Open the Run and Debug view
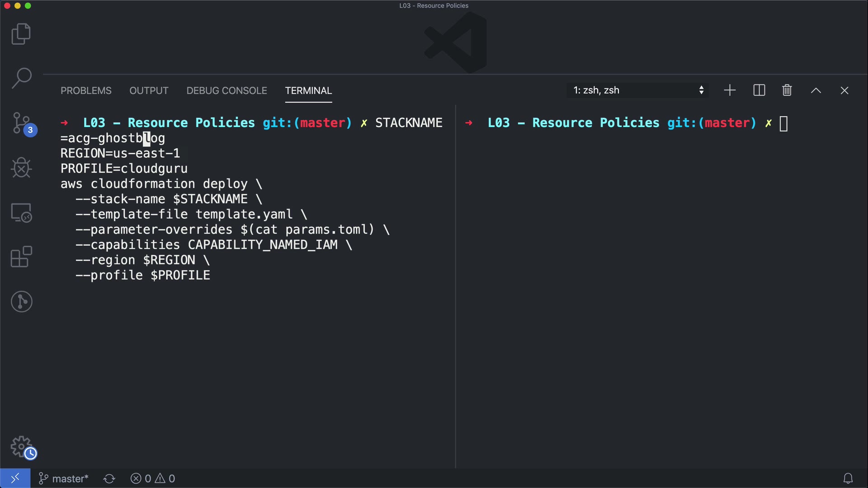 point(21,168)
